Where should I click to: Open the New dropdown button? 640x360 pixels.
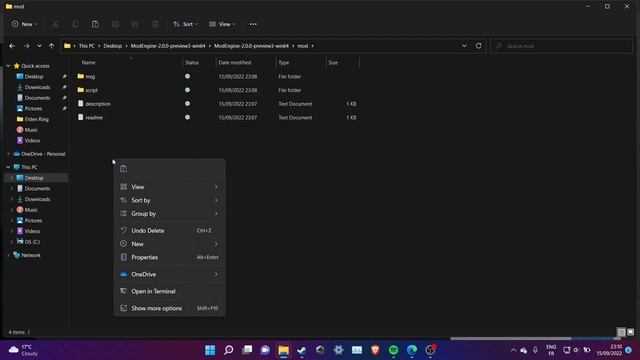coord(25,24)
